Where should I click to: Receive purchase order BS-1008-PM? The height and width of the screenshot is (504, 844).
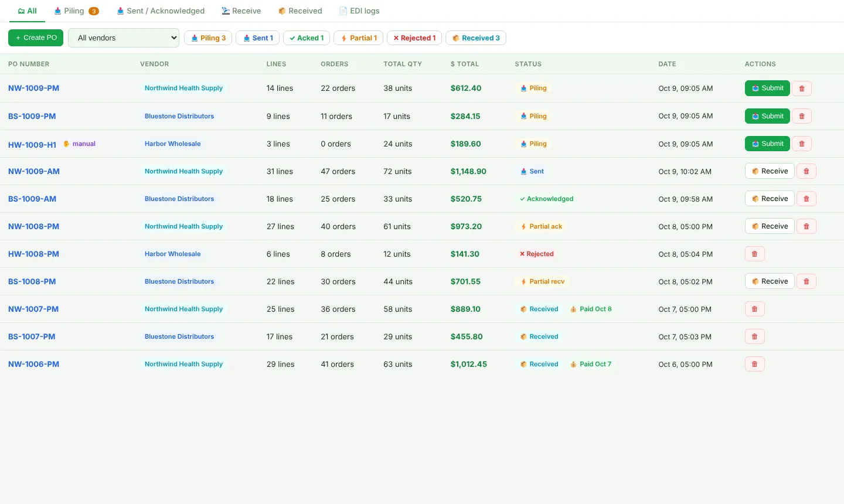pyautogui.click(x=770, y=281)
